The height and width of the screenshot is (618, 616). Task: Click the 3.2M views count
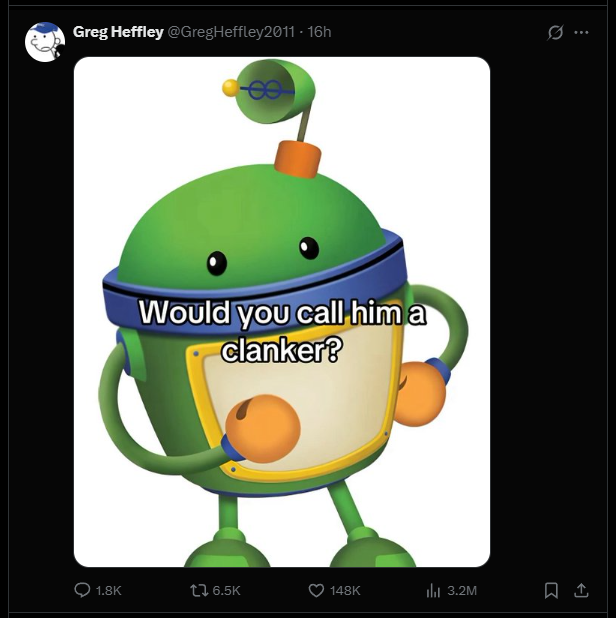(x=462, y=590)
